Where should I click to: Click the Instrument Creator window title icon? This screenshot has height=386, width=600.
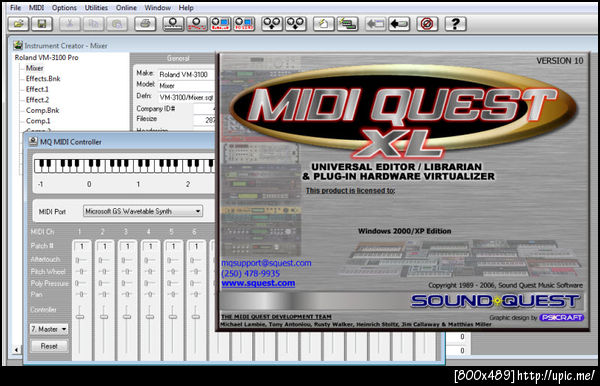pos(18,45)
